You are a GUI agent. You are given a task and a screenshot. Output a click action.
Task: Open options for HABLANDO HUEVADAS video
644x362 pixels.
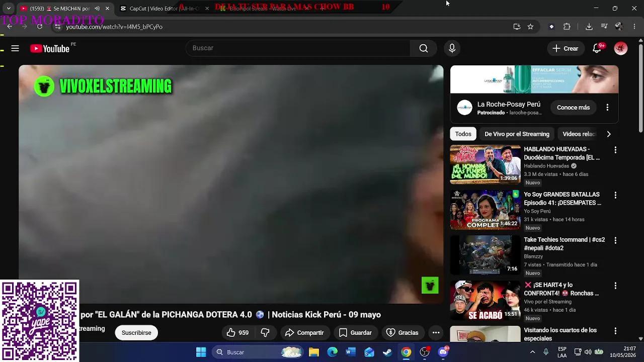pos(615,150)
